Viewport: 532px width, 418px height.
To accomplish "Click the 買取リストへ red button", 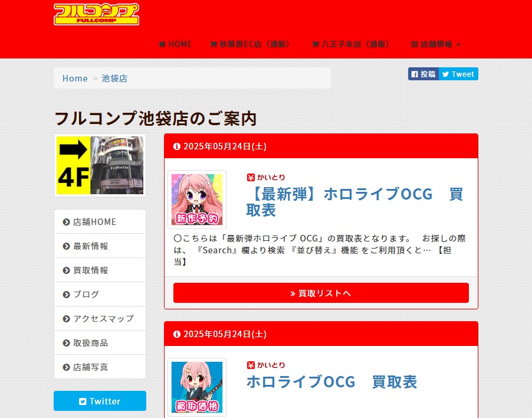I will pos(321,293).
